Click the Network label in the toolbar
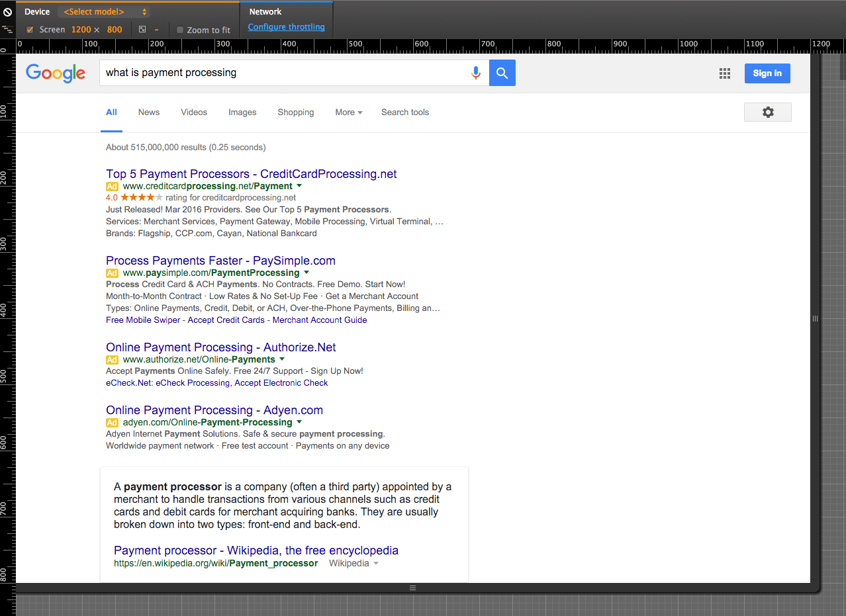The image size is (846, 616). 265,12
